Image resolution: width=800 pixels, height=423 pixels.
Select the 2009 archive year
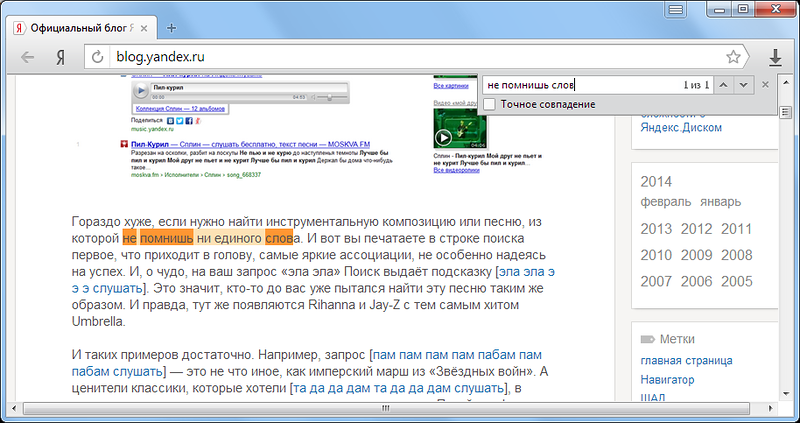coord(696,255)
